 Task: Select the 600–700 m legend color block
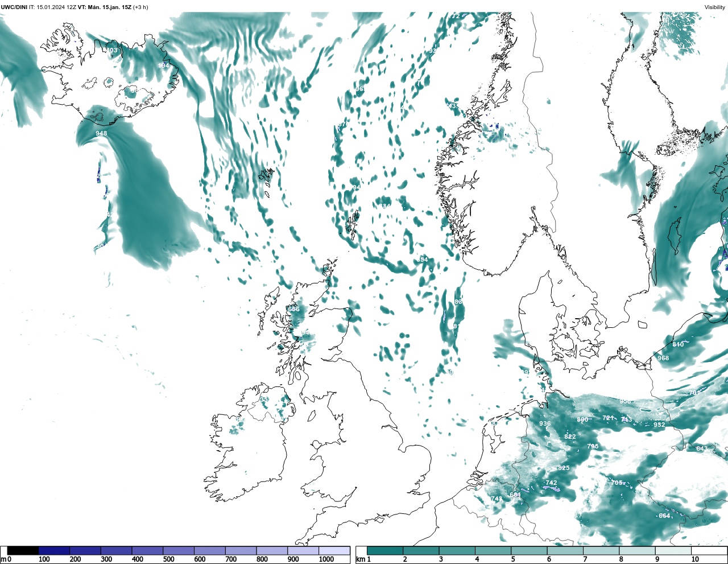[210, 551]
